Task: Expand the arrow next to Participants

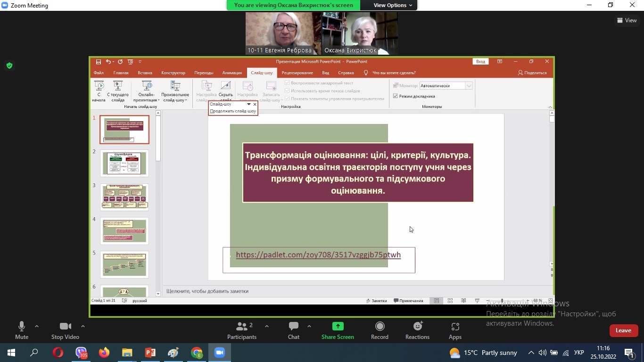Action: click(267, 326)
